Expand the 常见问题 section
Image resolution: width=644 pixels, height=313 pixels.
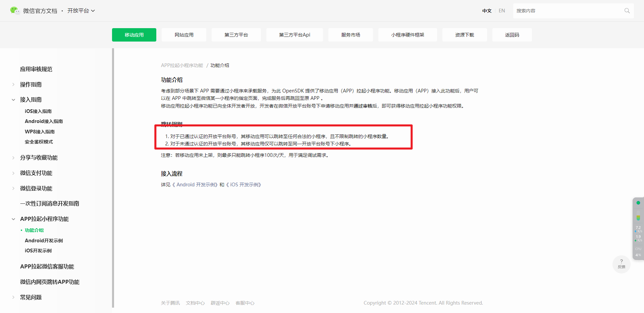click(x=13, y=297)
